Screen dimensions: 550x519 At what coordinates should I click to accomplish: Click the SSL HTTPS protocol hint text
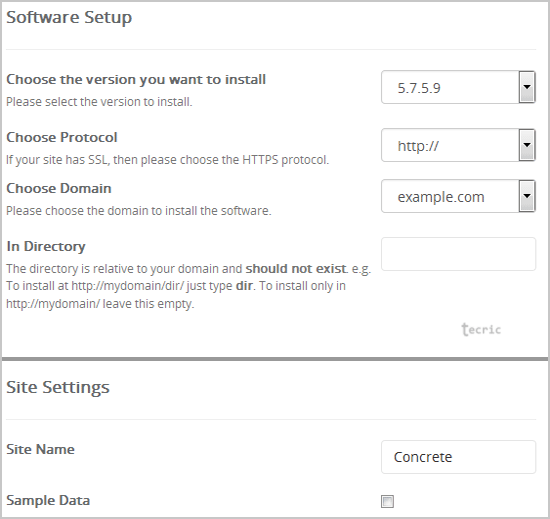click(x=168, y=160)
